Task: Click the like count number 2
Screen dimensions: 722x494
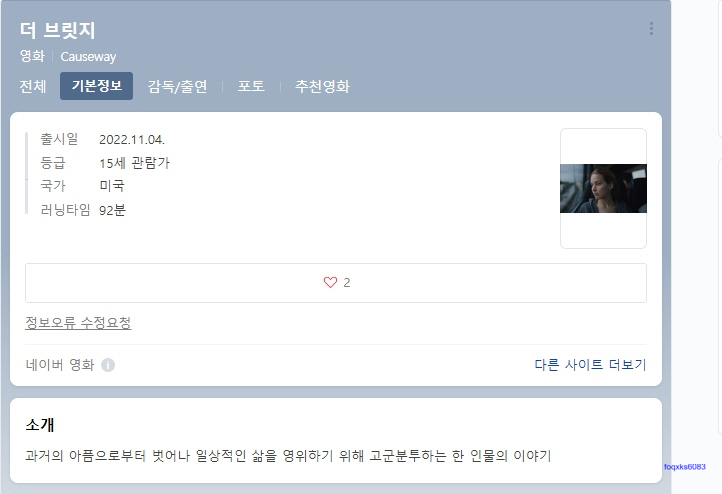Action: [x=347, y=283]
